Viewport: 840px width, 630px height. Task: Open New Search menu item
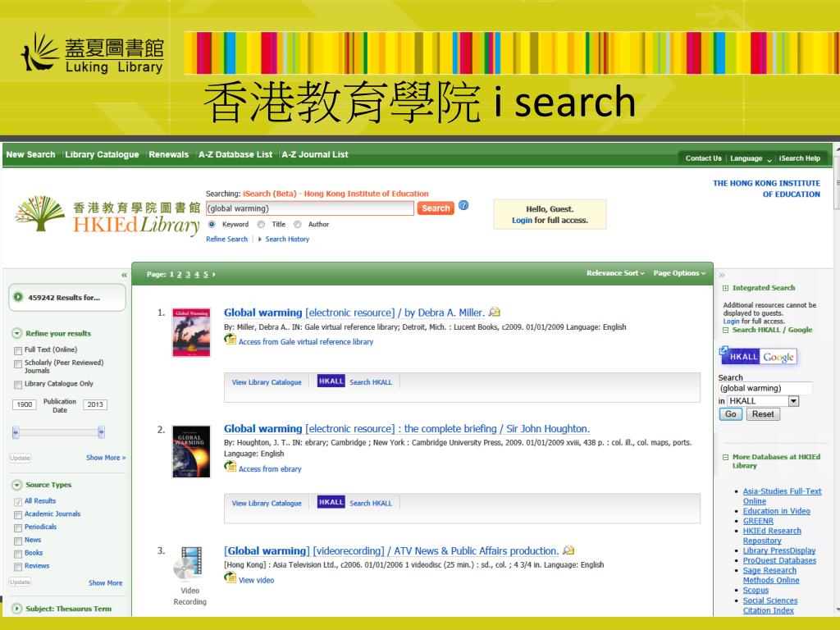coord(30,154)
